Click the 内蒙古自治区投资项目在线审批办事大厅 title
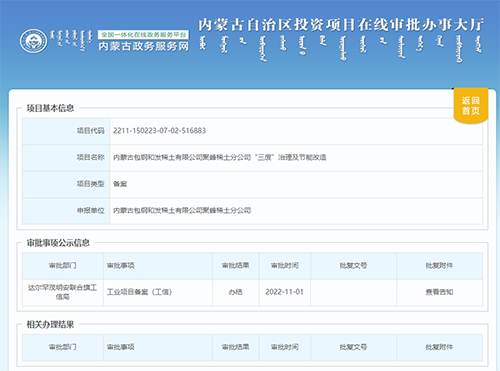500x371 pixels. 341,25
